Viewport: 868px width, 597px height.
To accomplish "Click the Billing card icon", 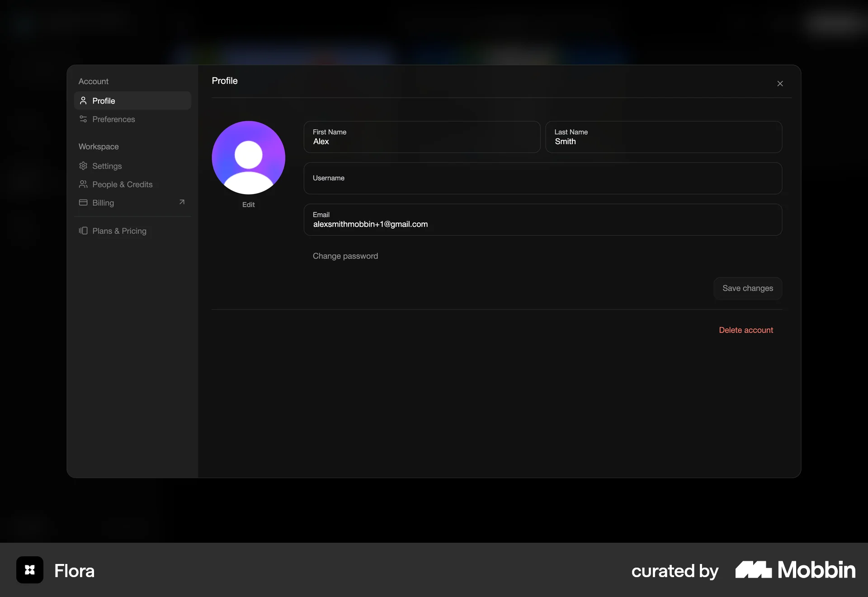I will point(83,203).
